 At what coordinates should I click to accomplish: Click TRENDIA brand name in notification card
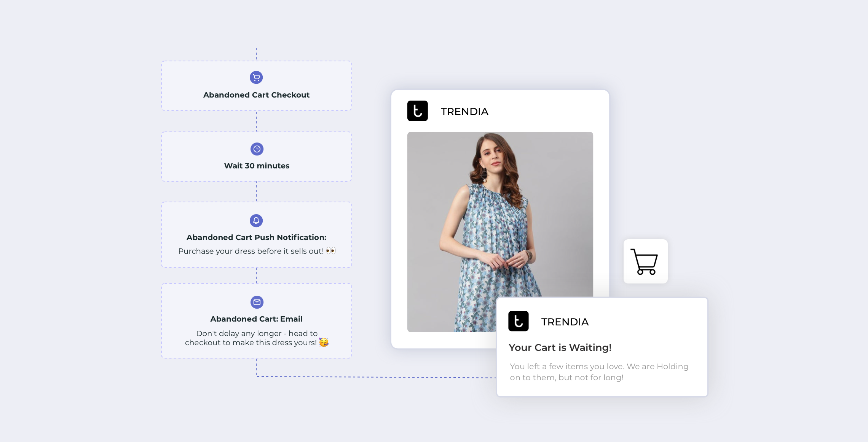565,322
